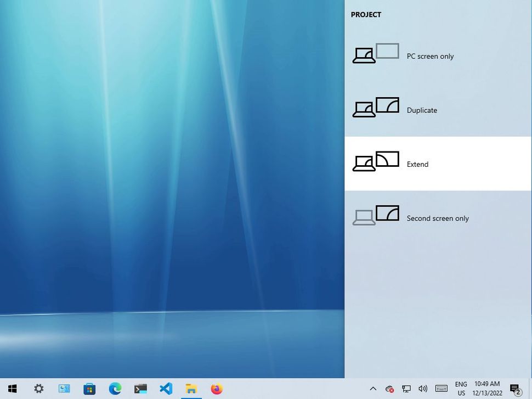
Task: Click the OneDrive sync error tray icon
Action: coord(389,389)
